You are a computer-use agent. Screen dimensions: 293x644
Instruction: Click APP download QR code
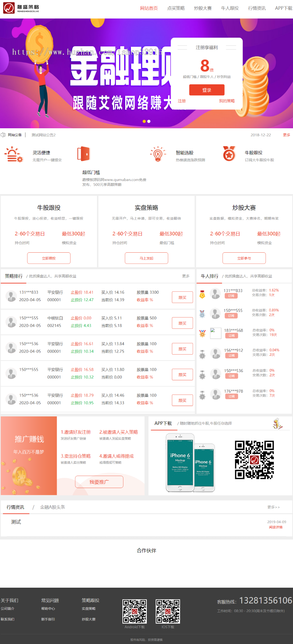pos(255,460)
